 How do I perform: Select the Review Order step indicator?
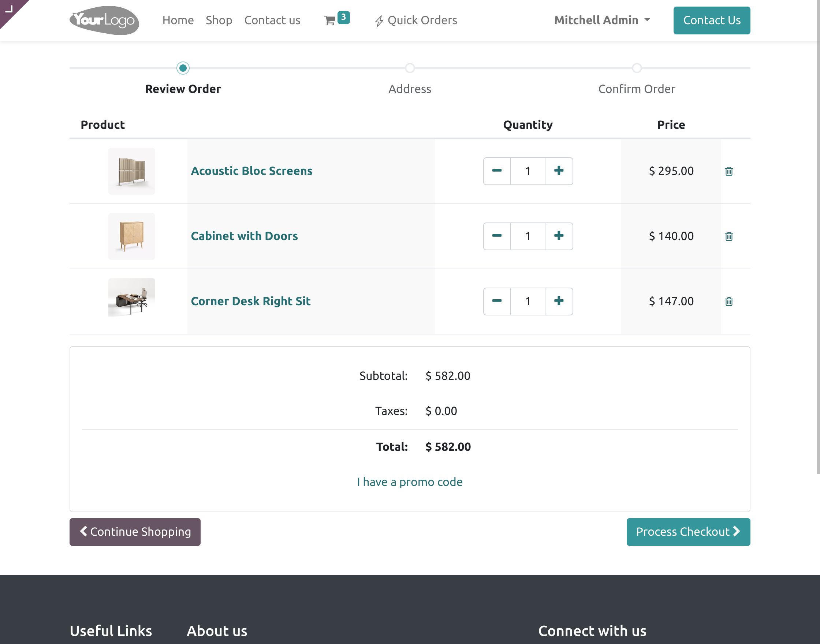coord(183,68)
